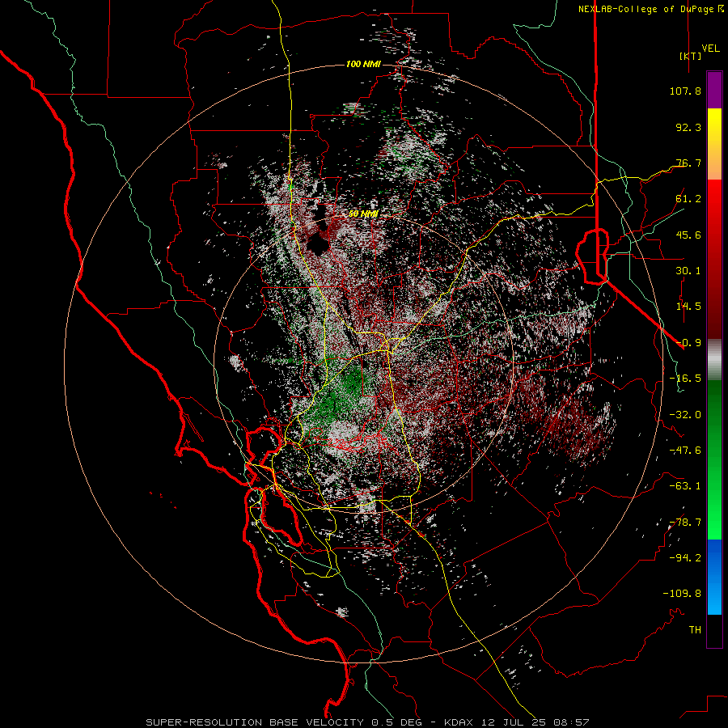
Task: Click the -16.5 velocity scale value
Action: coord(685,379)
